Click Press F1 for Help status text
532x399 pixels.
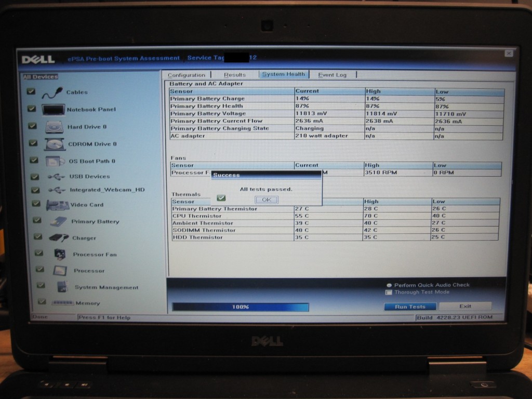[x=104, y=317]
